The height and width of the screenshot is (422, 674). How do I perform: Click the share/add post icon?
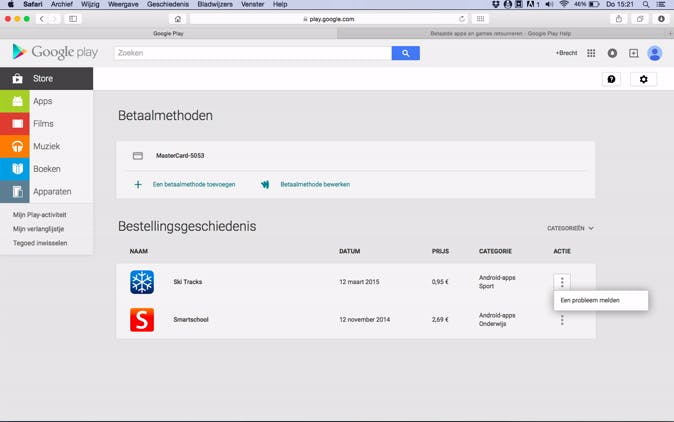click(634, 53)
